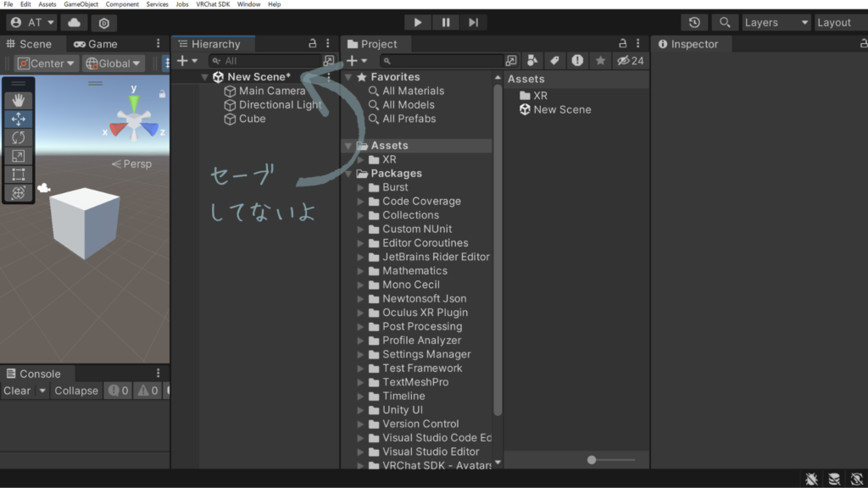
Task: Toggle the Hierarchy panel lock
Action: pos(312,44)
